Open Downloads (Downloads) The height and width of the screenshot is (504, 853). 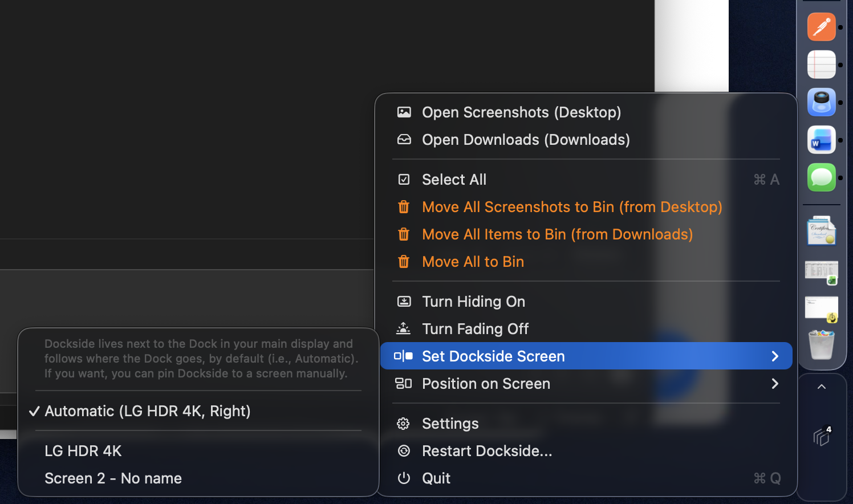[526, 140]
